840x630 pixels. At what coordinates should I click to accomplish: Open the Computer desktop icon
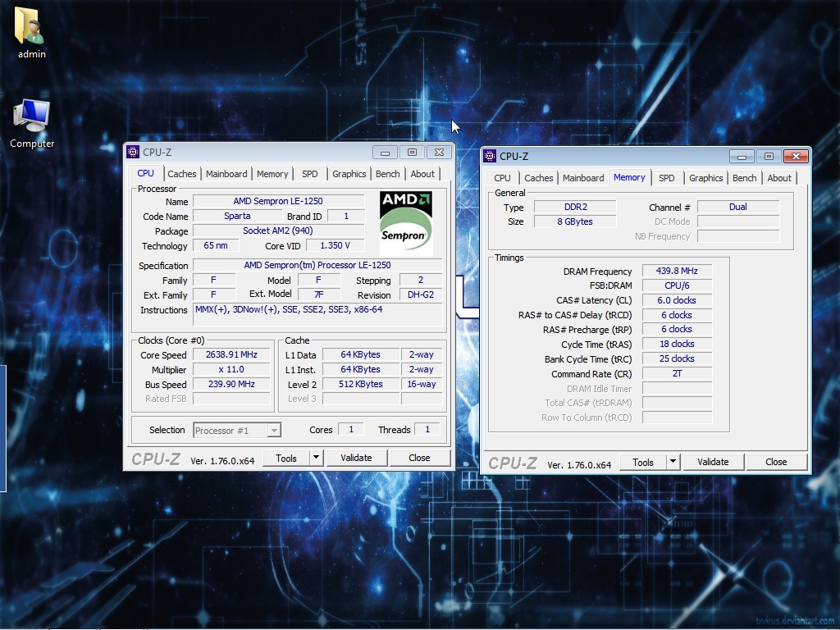tap(32, 123)
